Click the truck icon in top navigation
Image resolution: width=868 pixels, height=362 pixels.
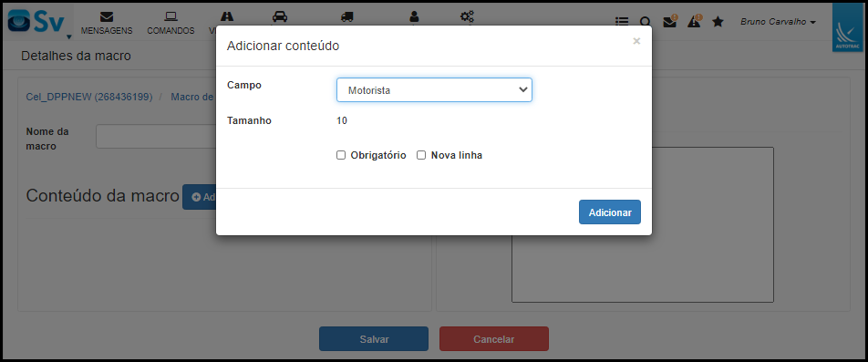[x=347, y=17]
